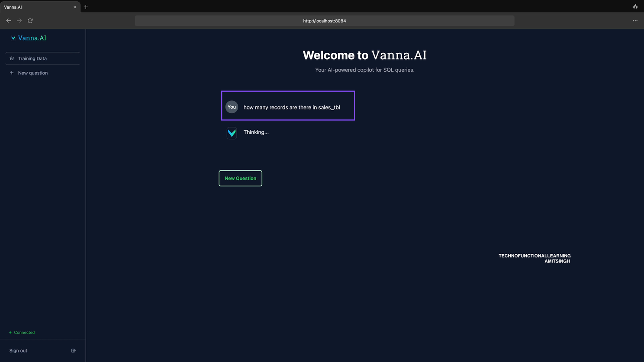644x362 pixels.
Task: Select the Vanna.AI browser tab
Action: point(40,7)
